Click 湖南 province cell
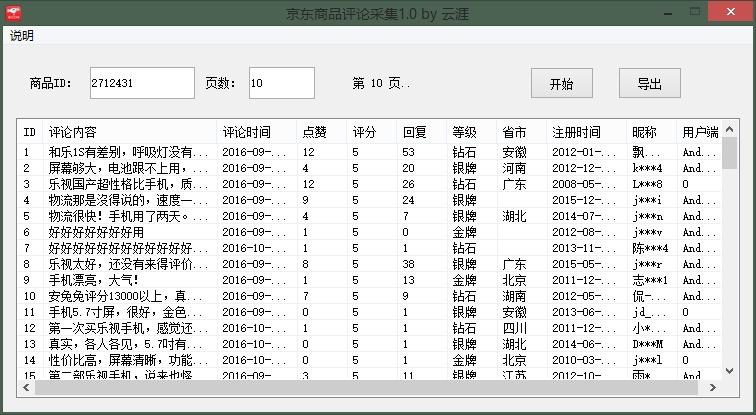756x415 pixels. pos(514,296)
